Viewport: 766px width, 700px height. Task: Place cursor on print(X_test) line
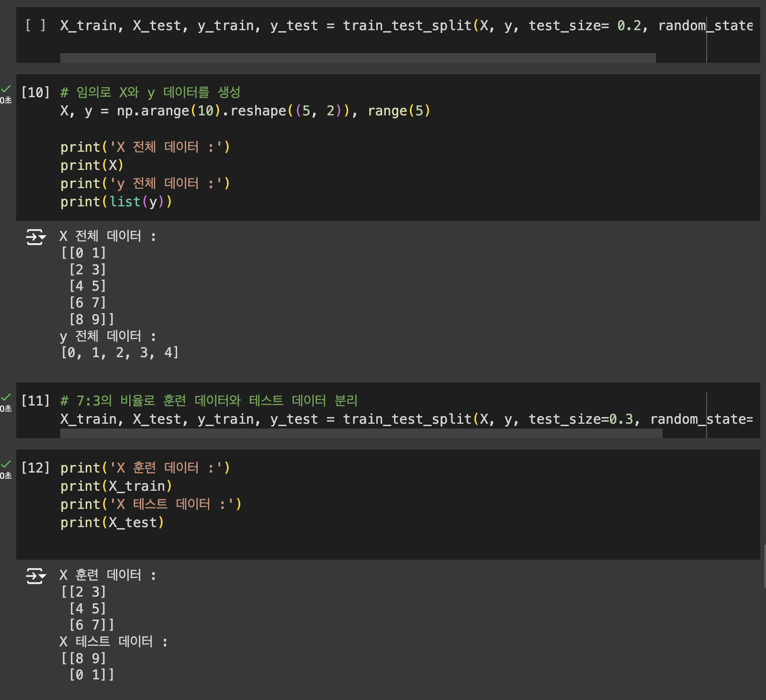(112, 523)
